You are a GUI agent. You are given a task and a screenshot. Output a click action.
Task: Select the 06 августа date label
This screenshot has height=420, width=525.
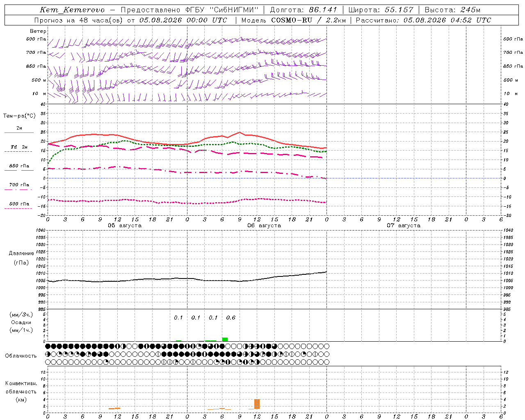pos(264,225)
